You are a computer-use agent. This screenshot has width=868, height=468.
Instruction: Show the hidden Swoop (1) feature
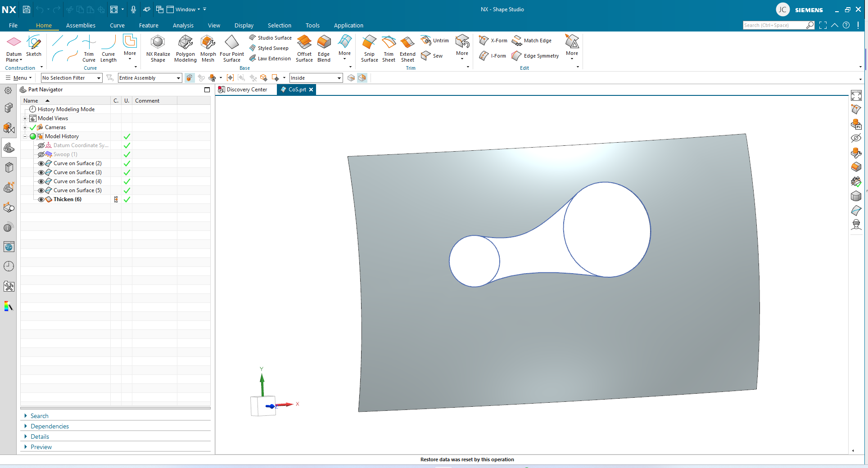41,154
